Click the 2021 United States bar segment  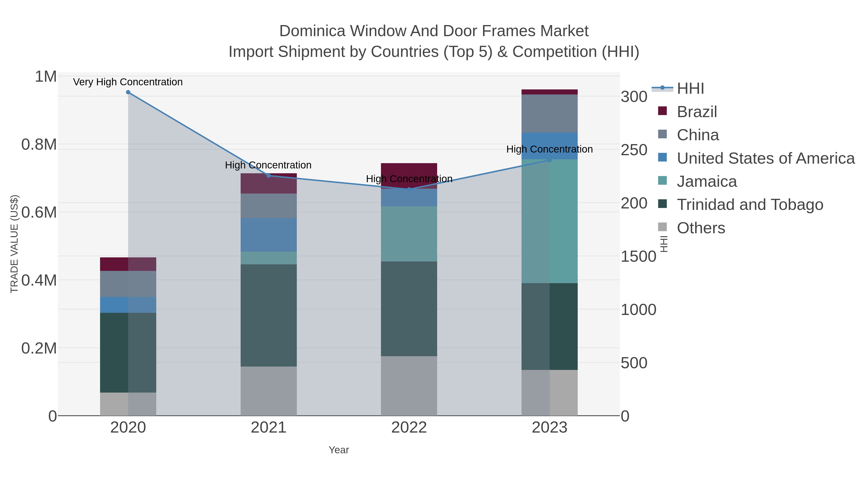[x=269, y=235]
